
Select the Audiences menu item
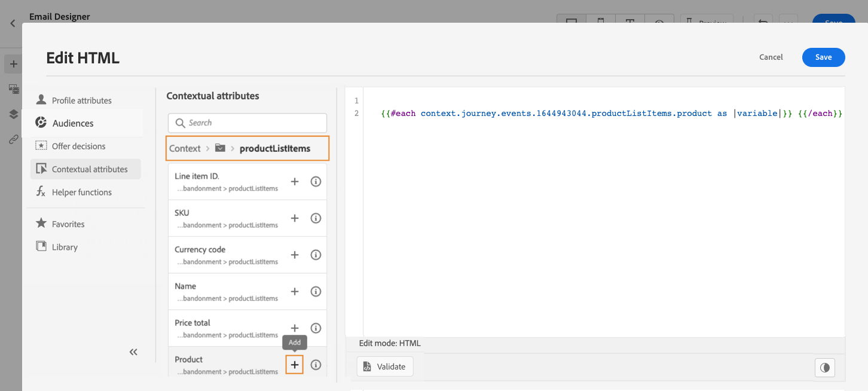(x=73, y=123)
